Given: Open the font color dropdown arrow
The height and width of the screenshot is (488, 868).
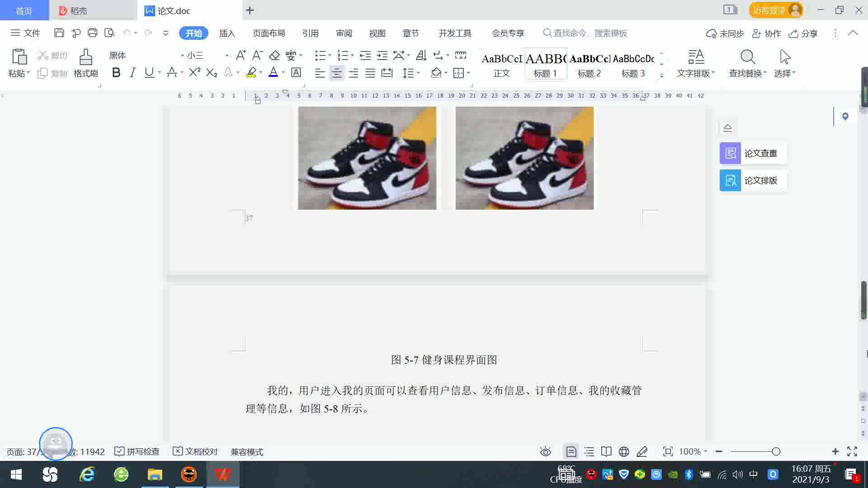Looking at the screenshot, I should 283,72.
